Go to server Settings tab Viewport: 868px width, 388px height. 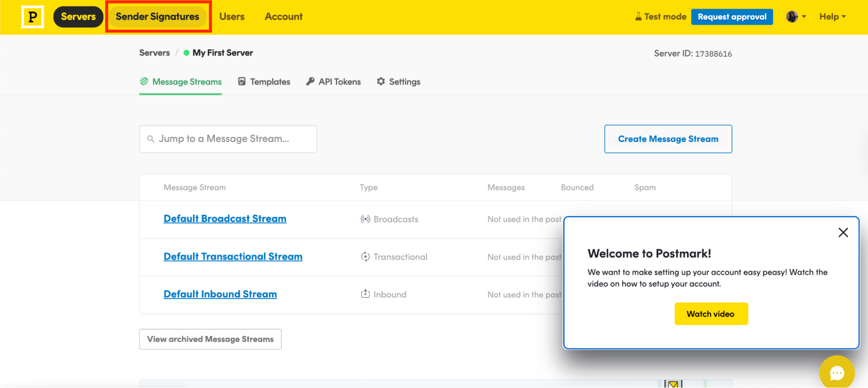(x=398, y=82)
